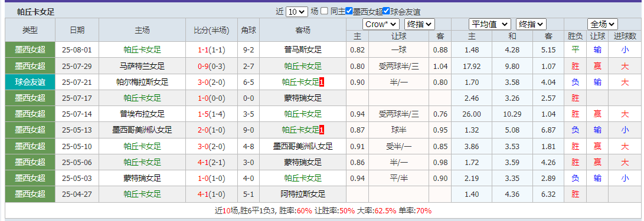The width and height of the screenshot is (644, 221).
Task: Click the 平 result in 25-08-01 row
Action: pos(576,50)
